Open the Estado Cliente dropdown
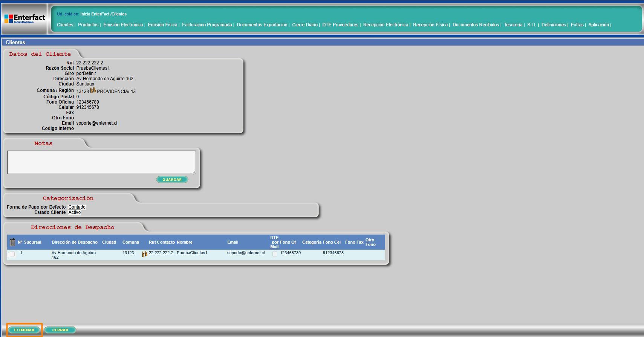 pyautogui.click(x=75, y=212)
